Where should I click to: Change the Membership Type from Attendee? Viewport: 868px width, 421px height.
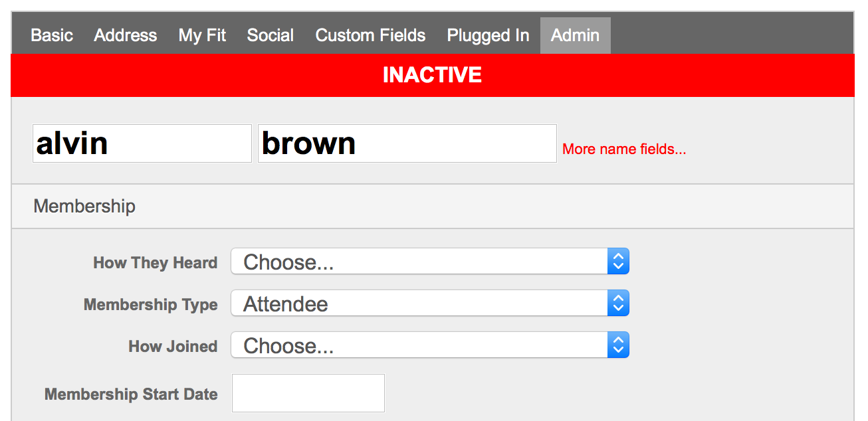pyautogui.click(x=425, y=303)
